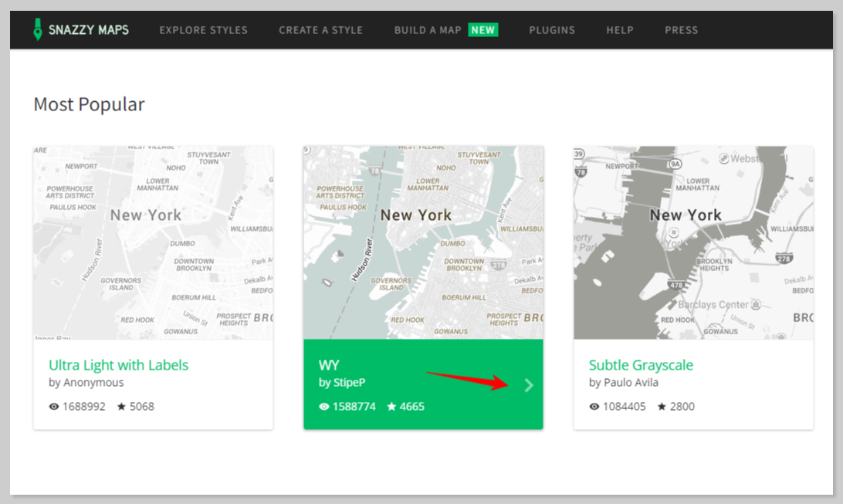Screen dimensions: 843x504
Task: Open WY style via the chevron arrow
Action: 529,385
